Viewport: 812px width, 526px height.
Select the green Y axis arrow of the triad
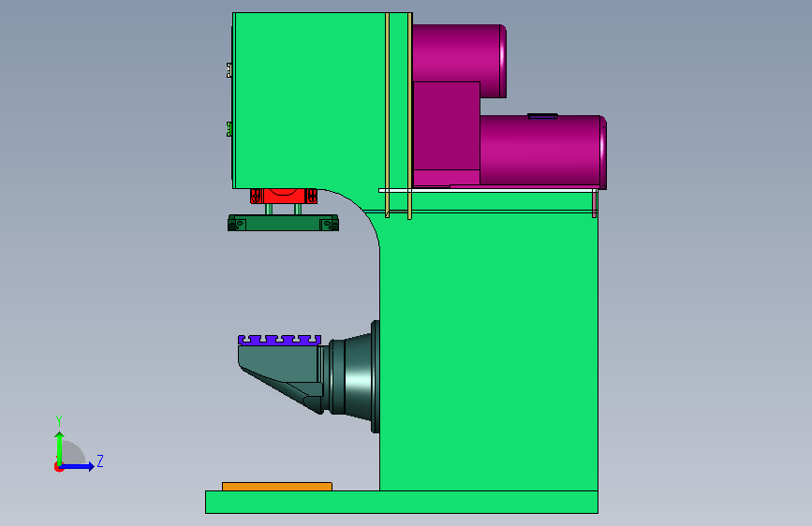60,447
